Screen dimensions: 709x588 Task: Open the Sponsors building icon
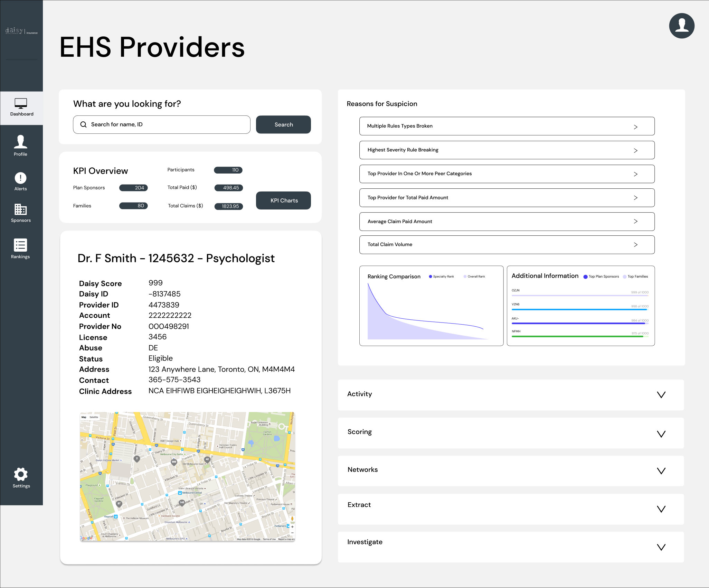[x=20, y=209]
